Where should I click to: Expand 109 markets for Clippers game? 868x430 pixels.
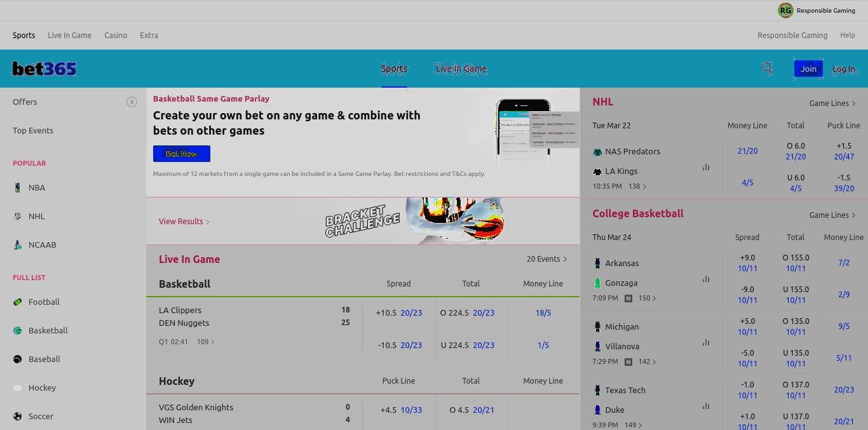pyautogui.click(x=205, y=342)
